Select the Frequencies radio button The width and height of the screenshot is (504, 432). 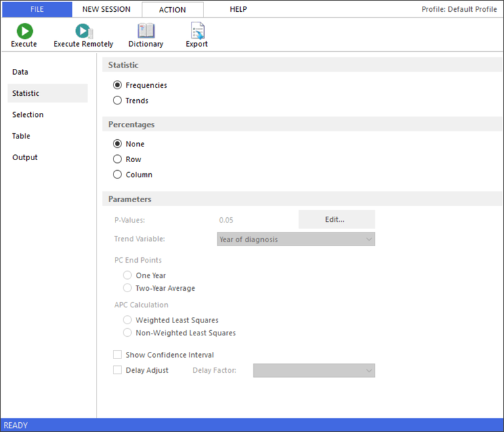click(x=117, y=85)
